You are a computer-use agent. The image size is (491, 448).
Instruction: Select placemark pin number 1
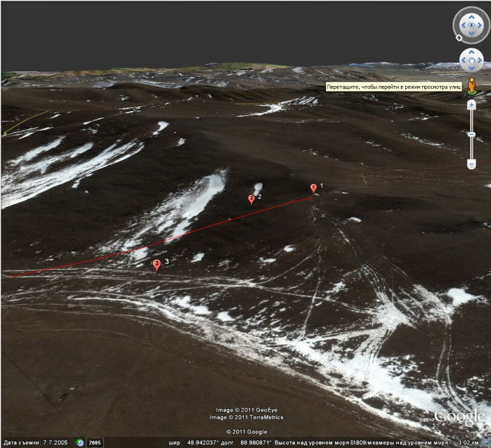pos(314,188)
